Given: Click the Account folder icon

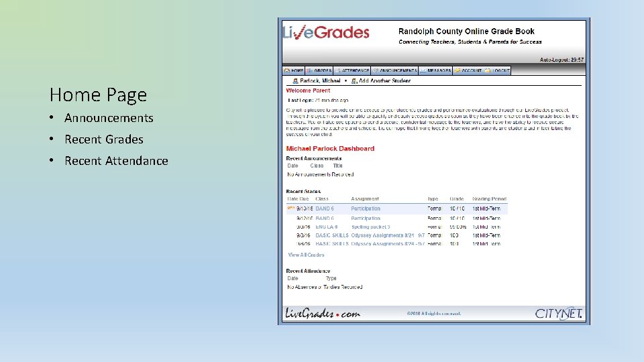Looking at the screenshot, I should [x=457, y=70].
